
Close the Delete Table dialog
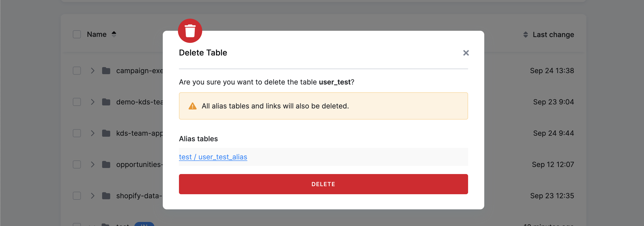pyautogui.click(x=466, y=53)
